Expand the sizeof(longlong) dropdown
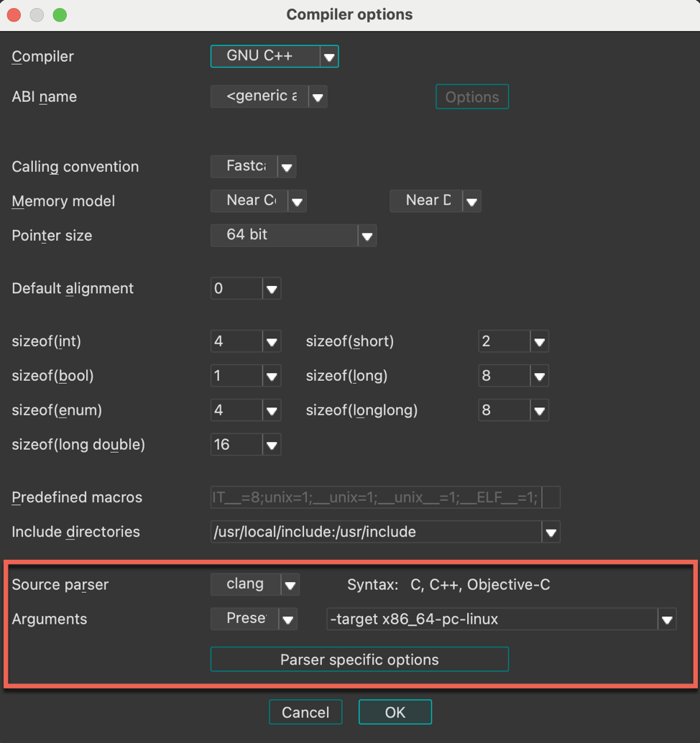The height and width of the screenshot is (743, 700). (539, 410)
